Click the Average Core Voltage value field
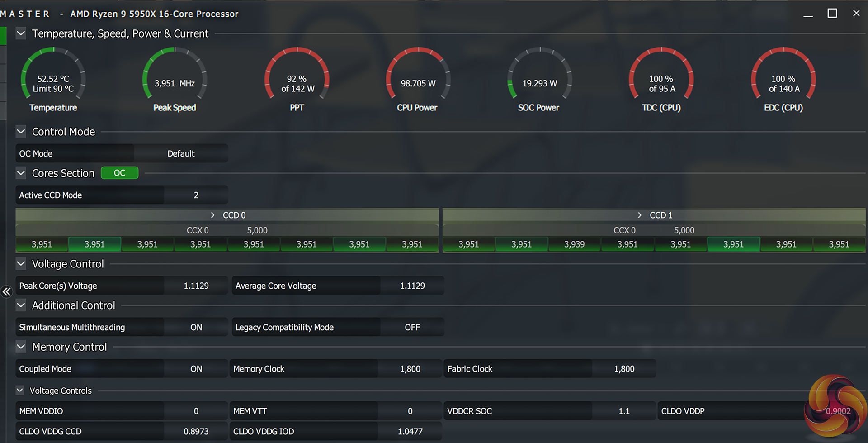Screen dimensions: 868x443 click(x=412, y=286)
